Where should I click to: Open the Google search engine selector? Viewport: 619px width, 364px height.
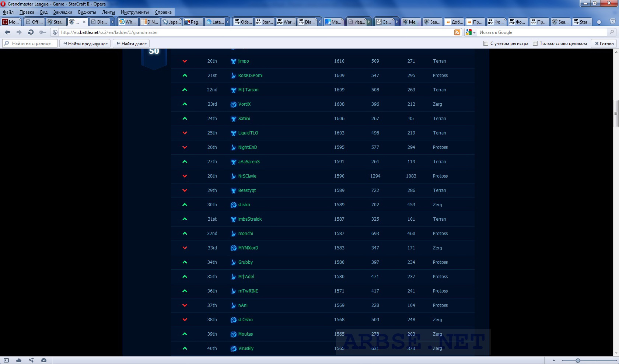tap(471, 32)
